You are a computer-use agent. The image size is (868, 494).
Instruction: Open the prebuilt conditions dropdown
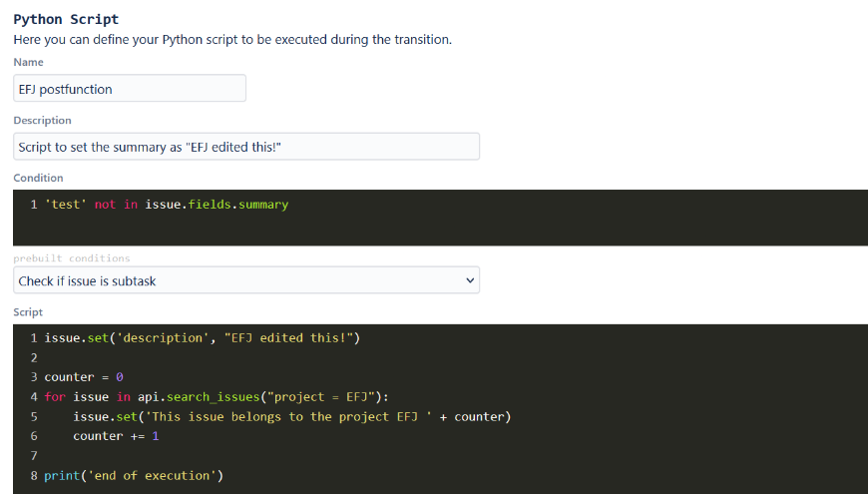(x=246, y=280)
